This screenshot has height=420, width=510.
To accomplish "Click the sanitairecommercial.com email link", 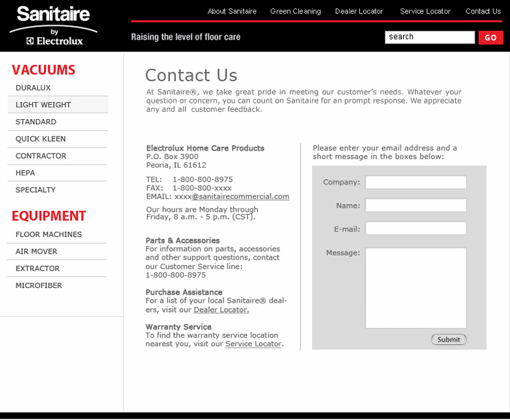I will pos(240,197).
